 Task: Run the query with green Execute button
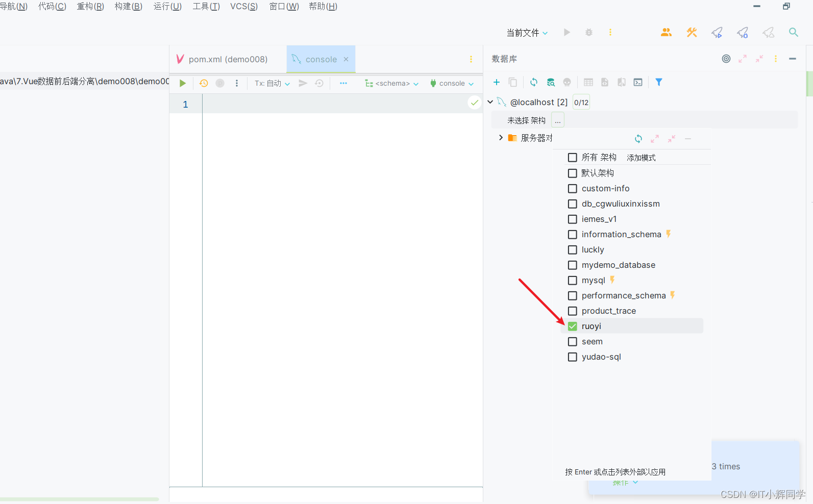(x=183, y=83)
